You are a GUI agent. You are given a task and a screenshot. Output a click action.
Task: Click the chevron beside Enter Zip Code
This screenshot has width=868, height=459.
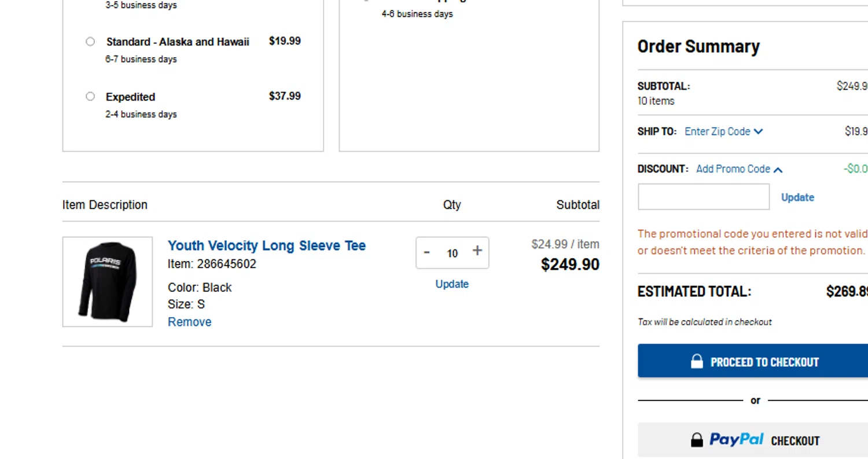759,131
